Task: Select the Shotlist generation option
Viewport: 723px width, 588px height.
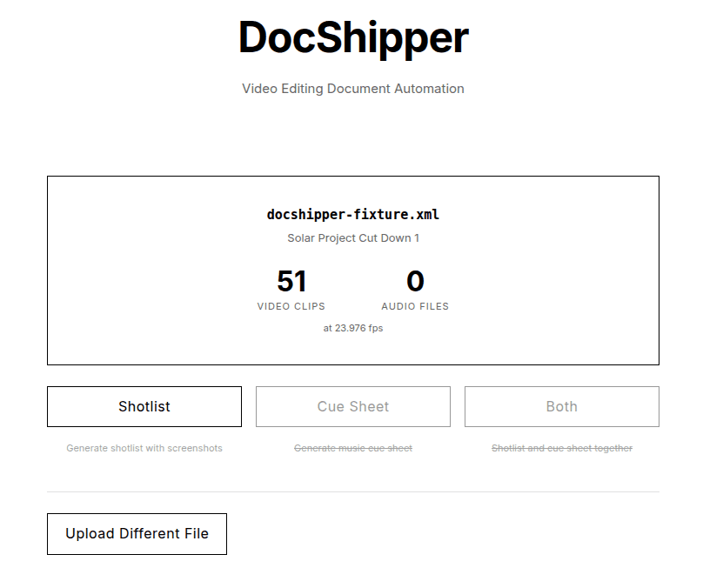Action: pyautogui.click(x=144, y=406)
